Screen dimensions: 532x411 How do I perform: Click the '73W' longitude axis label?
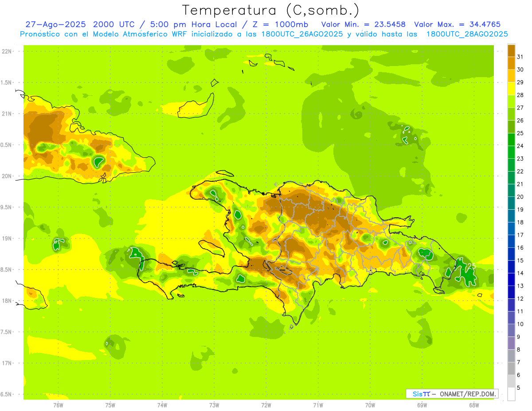pos(214,405)
